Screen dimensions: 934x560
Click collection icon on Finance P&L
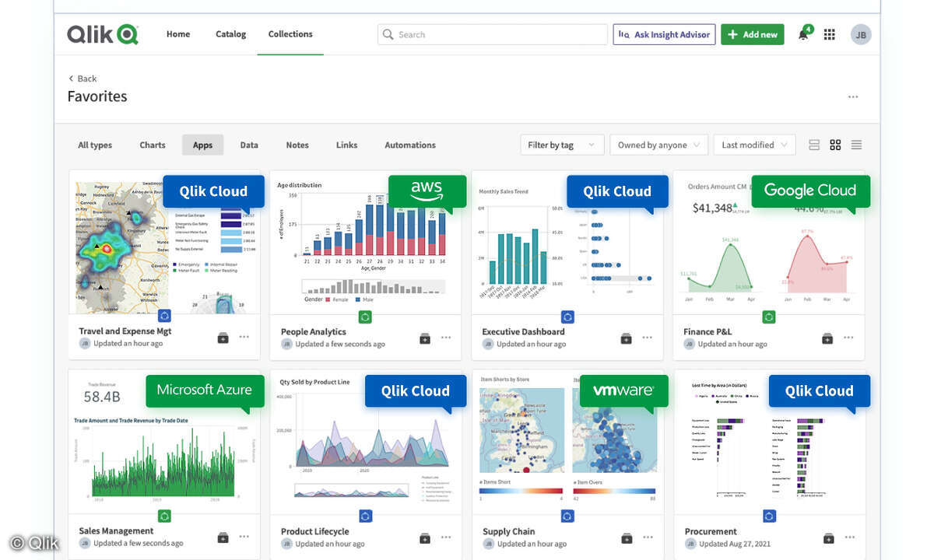pos(827,338)
